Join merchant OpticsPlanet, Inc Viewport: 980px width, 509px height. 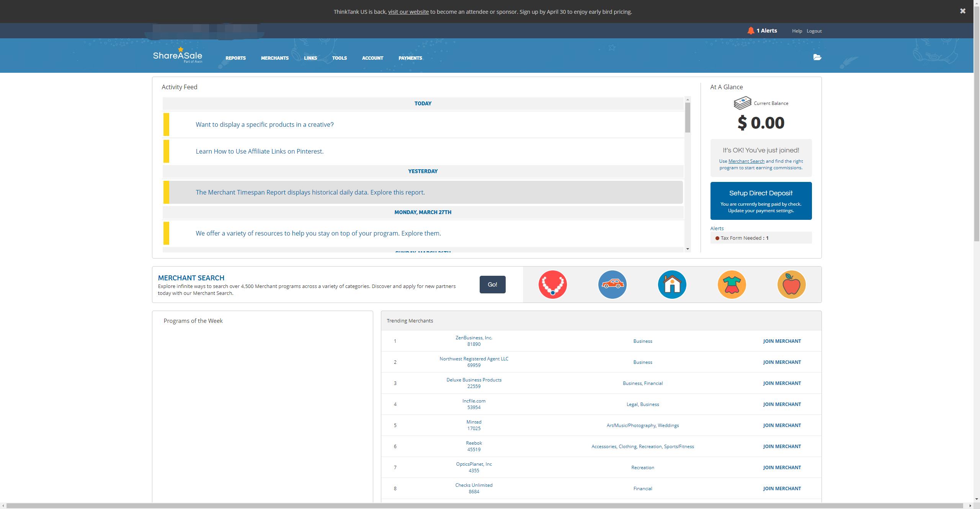(x=782, y=467)
